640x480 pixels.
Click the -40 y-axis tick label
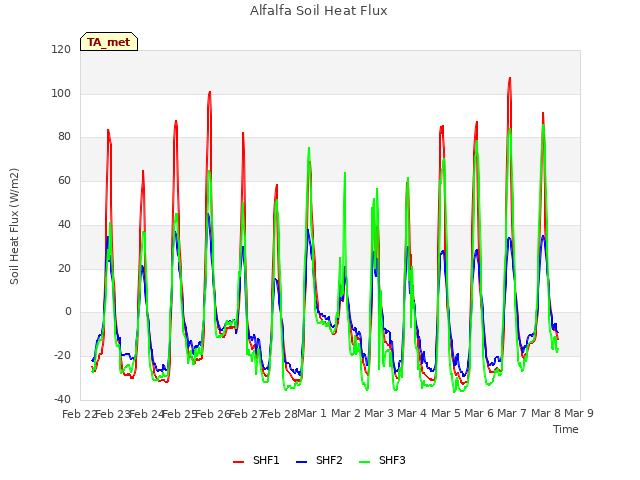(x=62, y=399)
